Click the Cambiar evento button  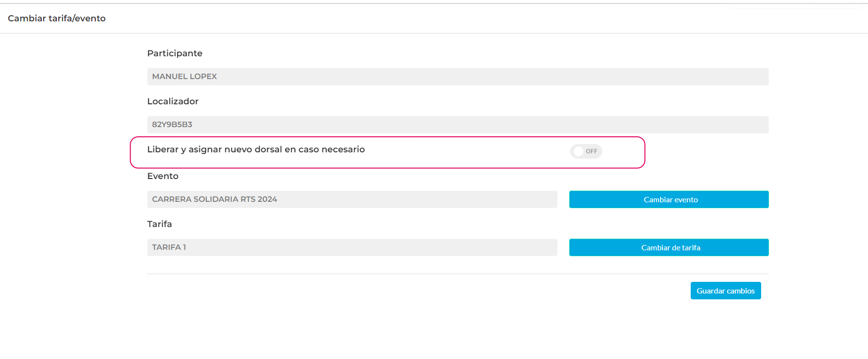(x=669, y=199)
